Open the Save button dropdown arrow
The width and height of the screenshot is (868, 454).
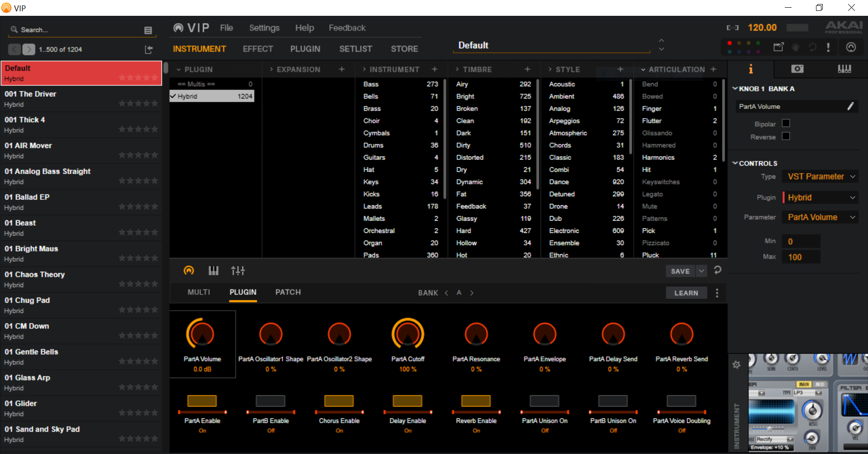(701, 271)
